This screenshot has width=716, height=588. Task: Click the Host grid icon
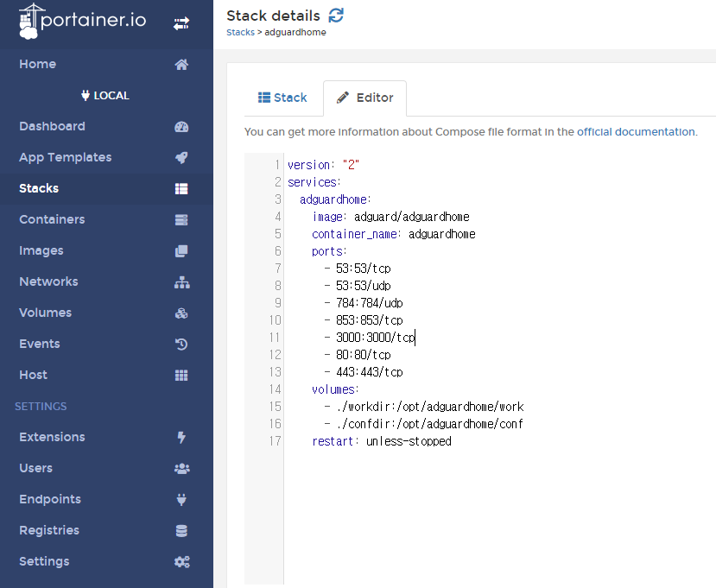pos(181,376)
